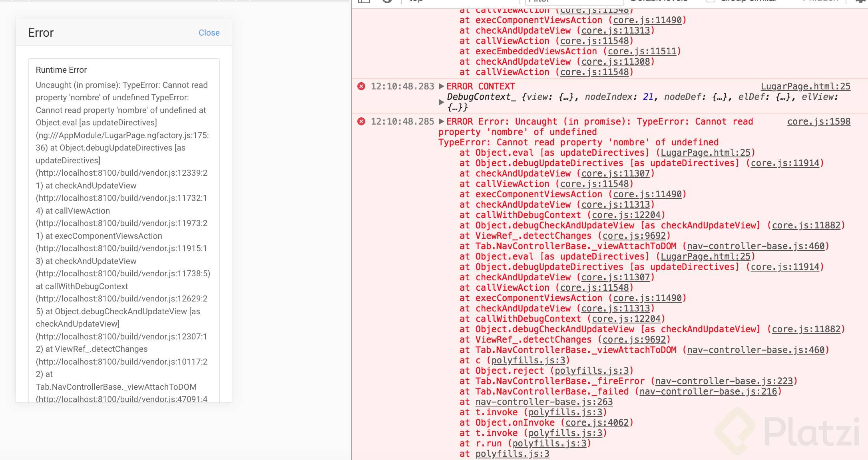Image resolution: width=868 pixels, height=460 pixels.
Task: Click red error icon beside ERROR CONTEXT entry
Action: pyautogui.click(x=361, y=86)
